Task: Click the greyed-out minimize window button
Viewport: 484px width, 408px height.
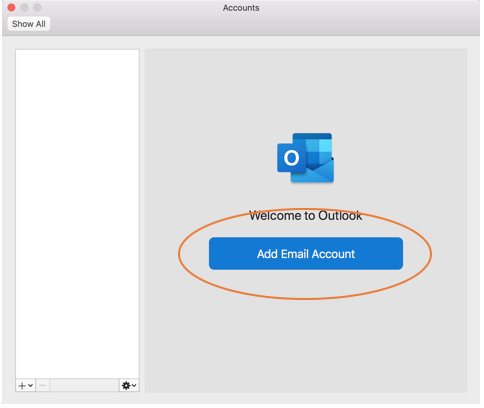Action: (24, 7)
